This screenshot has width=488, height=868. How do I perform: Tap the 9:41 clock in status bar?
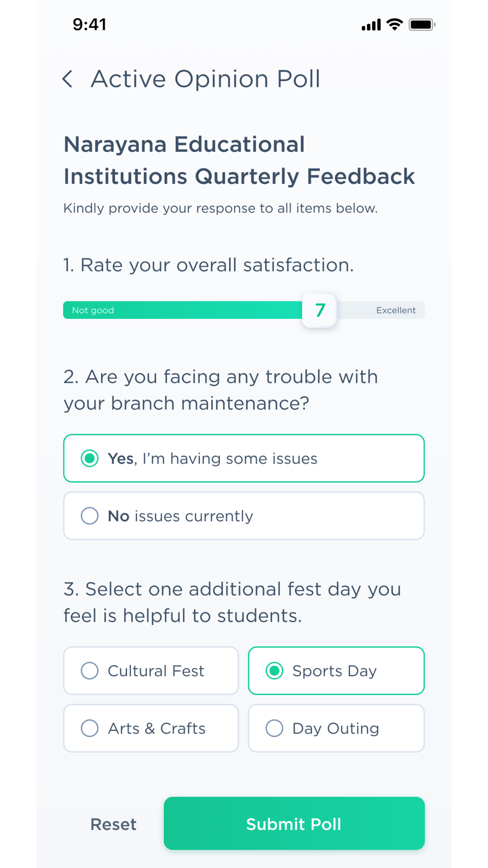pyautogui.click(x=89, y=24)
